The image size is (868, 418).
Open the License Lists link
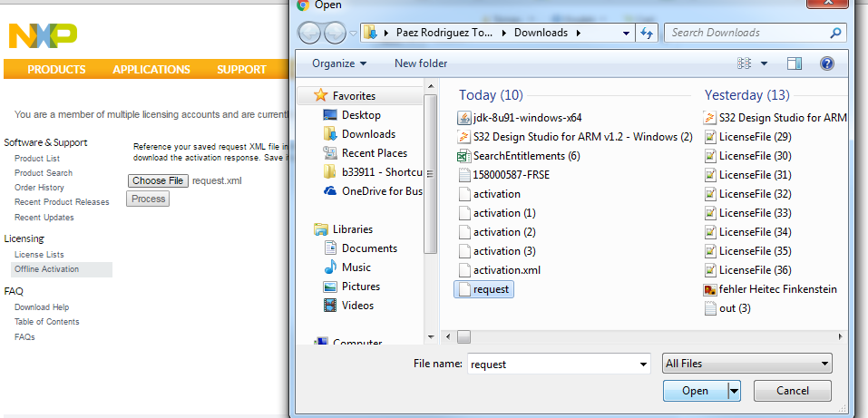39,255
